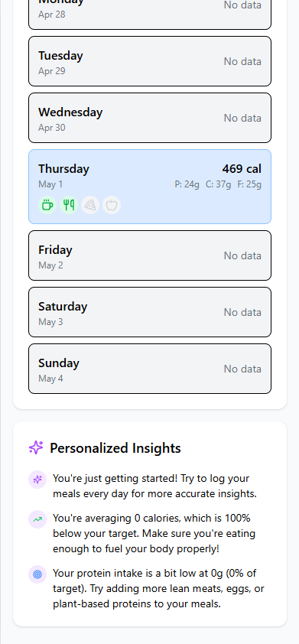This screenshot has width=299, height=644.
Task: Click the lunch fork and knife icon
Action: [x=69, y=205]
